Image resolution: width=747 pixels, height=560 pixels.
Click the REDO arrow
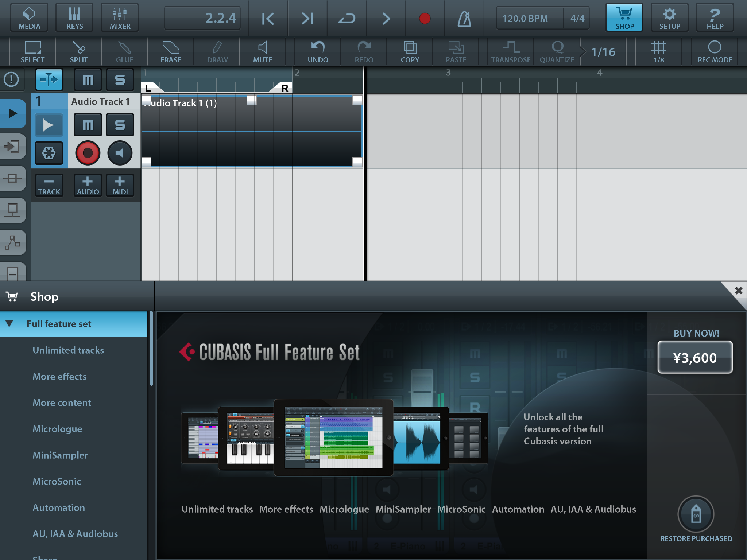pos(364,52)
